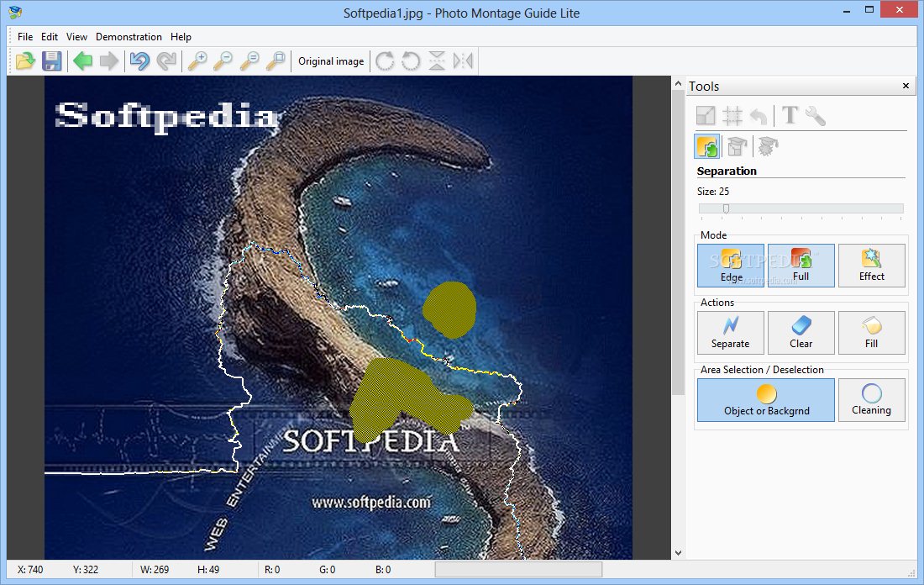The height and width of the screenshot is (585, 924).
Task: Adjust the Size slider handle
Action: point(726,208)
